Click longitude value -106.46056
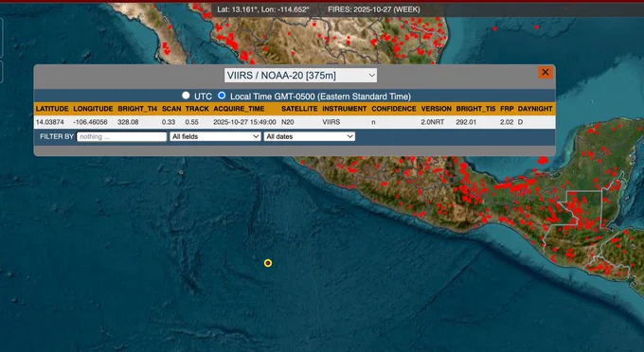Image resolution: width=644 pixels, height=352 pixels. pos(90,122)
